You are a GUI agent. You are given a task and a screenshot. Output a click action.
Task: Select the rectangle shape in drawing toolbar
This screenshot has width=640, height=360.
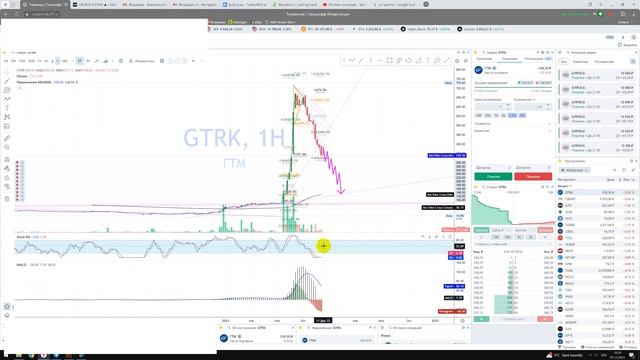(389, 60)
